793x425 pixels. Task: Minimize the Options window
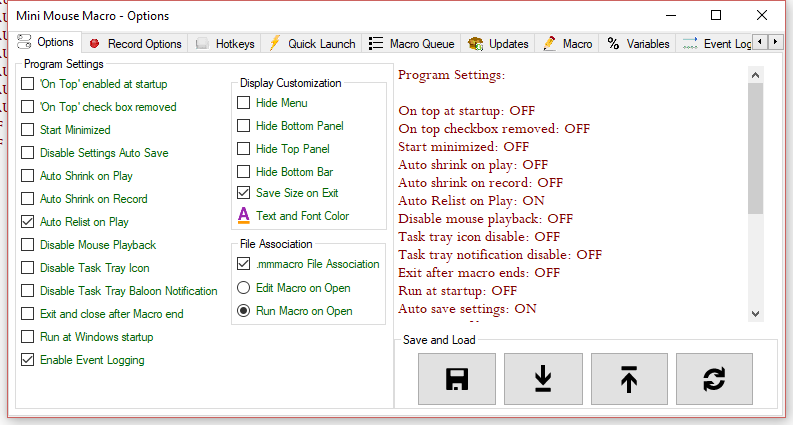(671, 15)
